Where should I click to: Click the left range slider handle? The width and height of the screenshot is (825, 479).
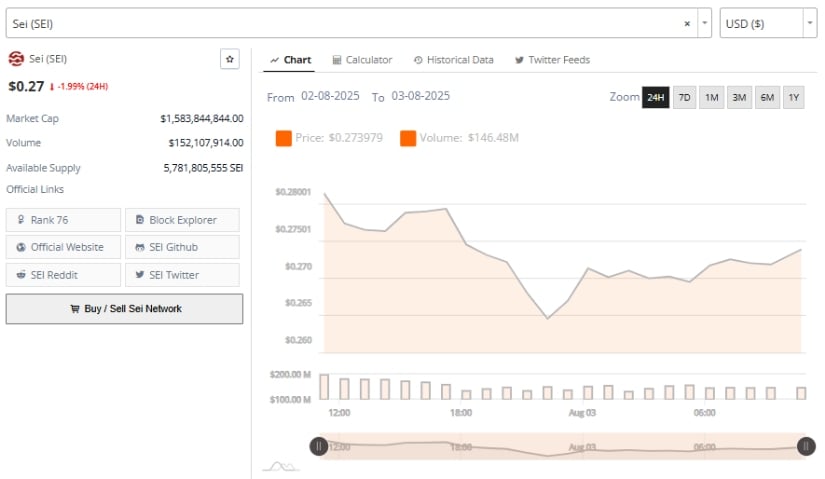coord(318,447)
